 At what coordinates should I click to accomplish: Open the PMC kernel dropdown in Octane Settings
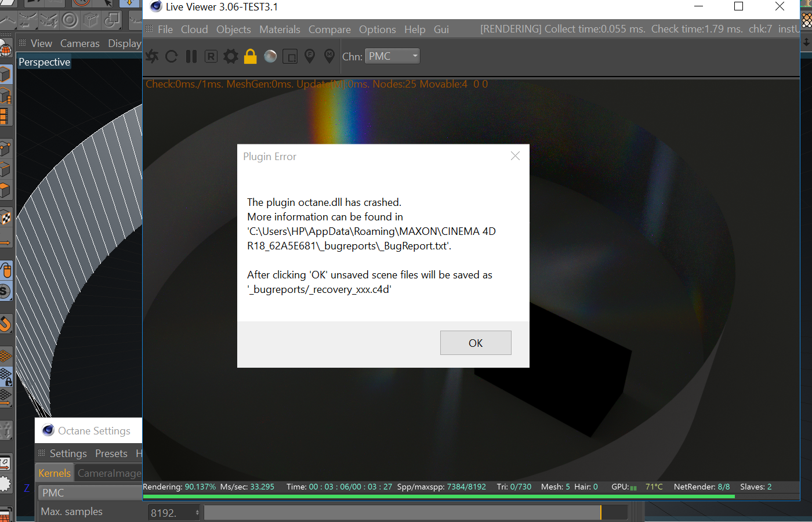[x=90, y=493]
